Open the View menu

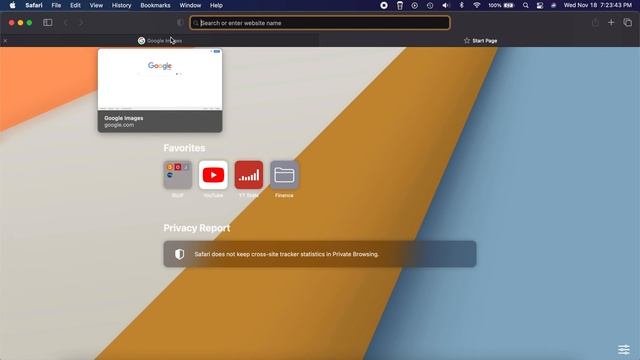coord(96,5)
